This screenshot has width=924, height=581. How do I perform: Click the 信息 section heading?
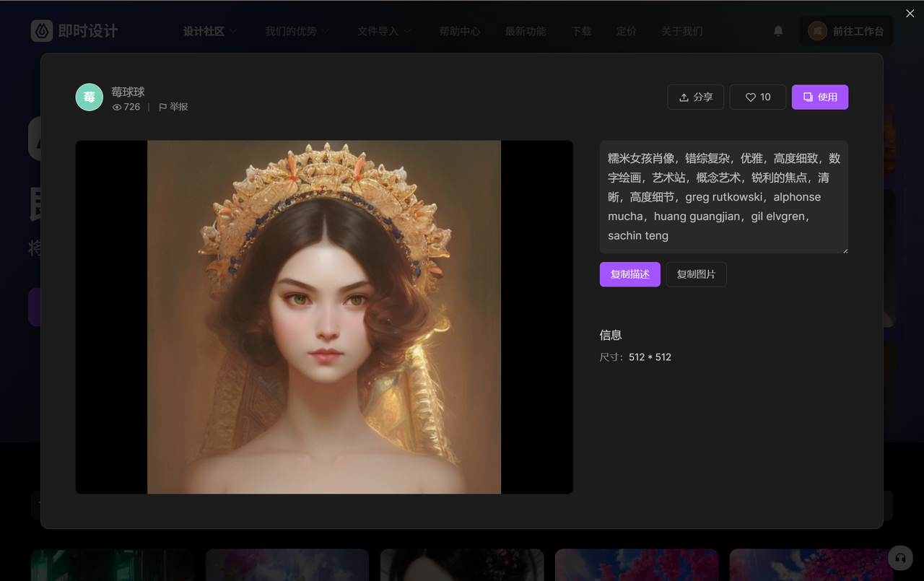pyautogui.click(x=611, y=335)
